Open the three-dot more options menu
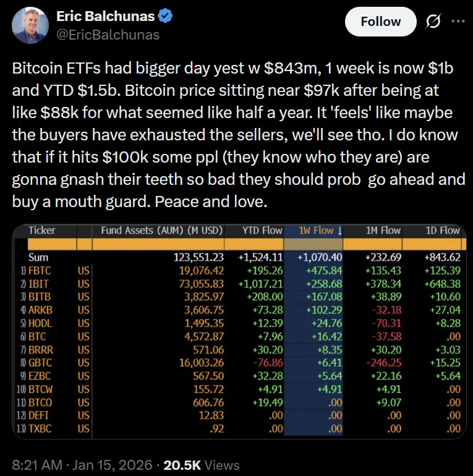473x476 pixels. coord(457,22)
